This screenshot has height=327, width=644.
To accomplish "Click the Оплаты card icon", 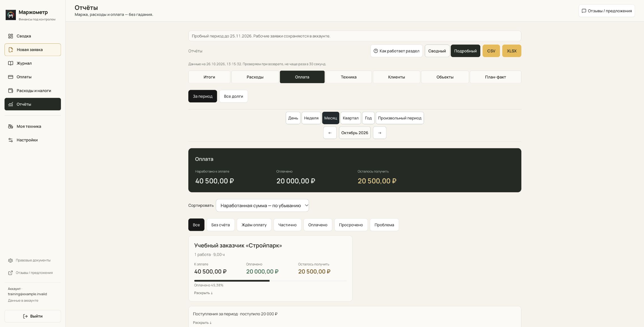I will click(10, 77).
